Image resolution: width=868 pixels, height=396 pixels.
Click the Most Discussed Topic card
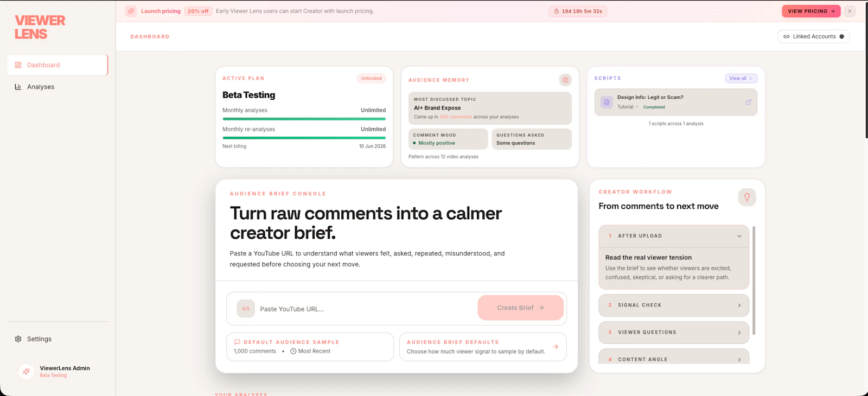490,108
